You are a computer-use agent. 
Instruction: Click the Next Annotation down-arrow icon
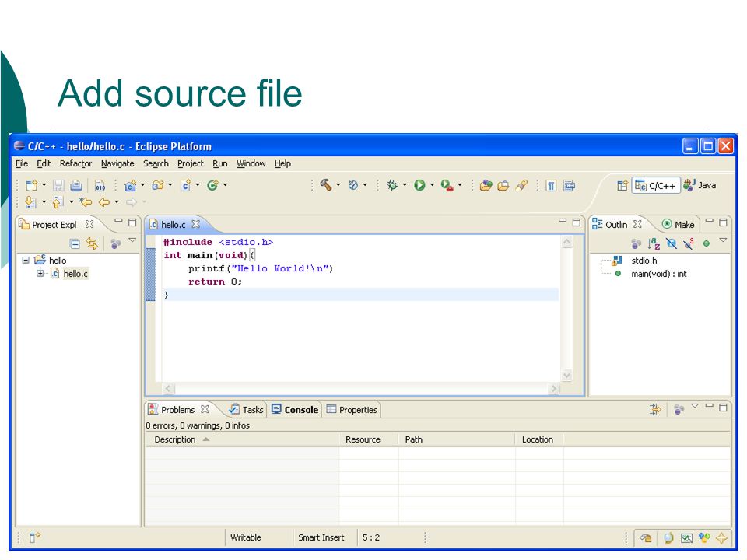coord(30,202)
